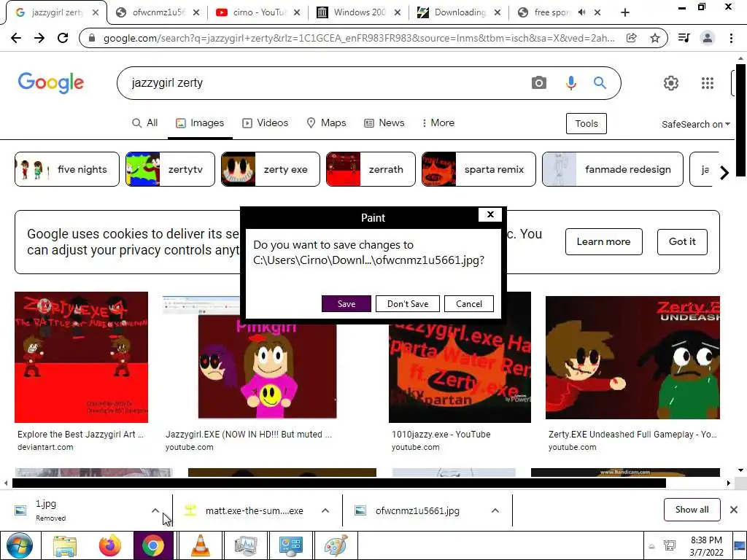The width and height of the screenshot is (747, 560).
Task: Open the Chrome profile avatar
Action: pos(708,38)
